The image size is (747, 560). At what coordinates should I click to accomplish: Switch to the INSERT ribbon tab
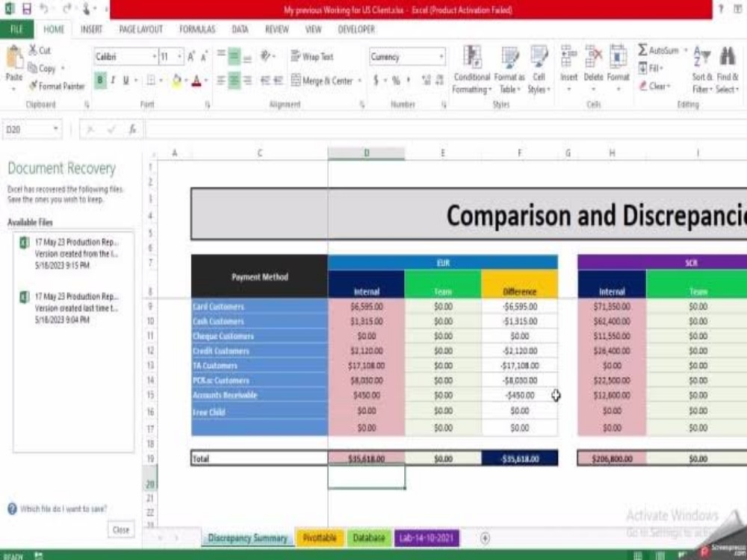click(x=91, y=30)
